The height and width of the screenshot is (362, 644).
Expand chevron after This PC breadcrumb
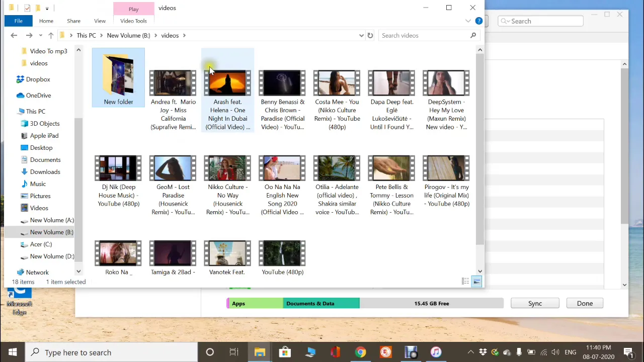[101, 35]
